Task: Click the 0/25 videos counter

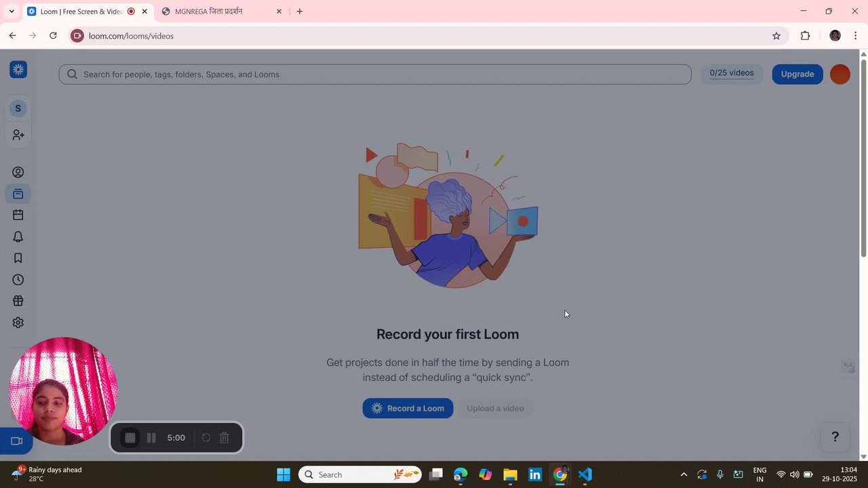Action: click(732, 73)
